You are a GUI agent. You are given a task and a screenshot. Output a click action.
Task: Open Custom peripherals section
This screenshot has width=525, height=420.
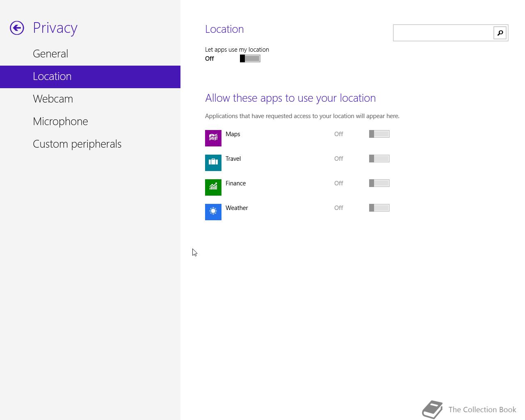click(x=90, y=144)
